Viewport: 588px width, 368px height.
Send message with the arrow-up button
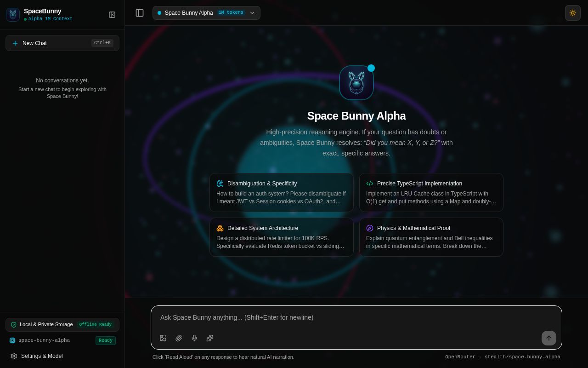(x=549, y=338)
